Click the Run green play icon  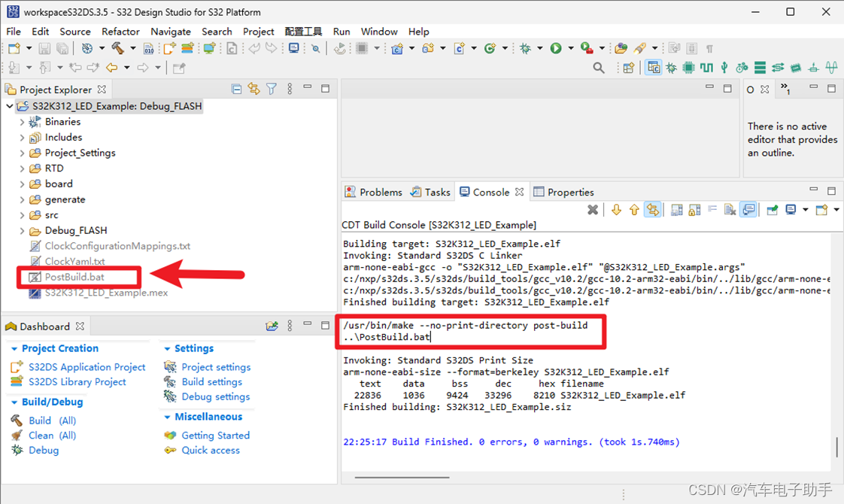555,48
